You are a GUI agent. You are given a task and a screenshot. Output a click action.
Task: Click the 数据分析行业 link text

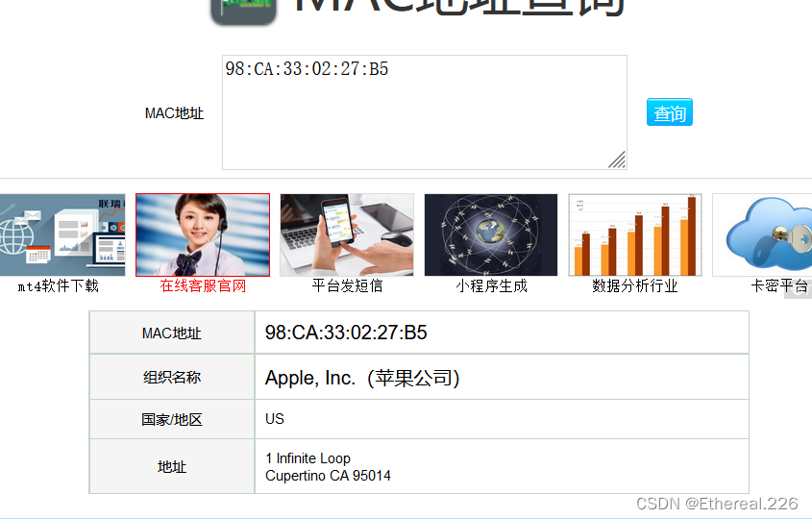pyautogui.click(x=635, y=285)
